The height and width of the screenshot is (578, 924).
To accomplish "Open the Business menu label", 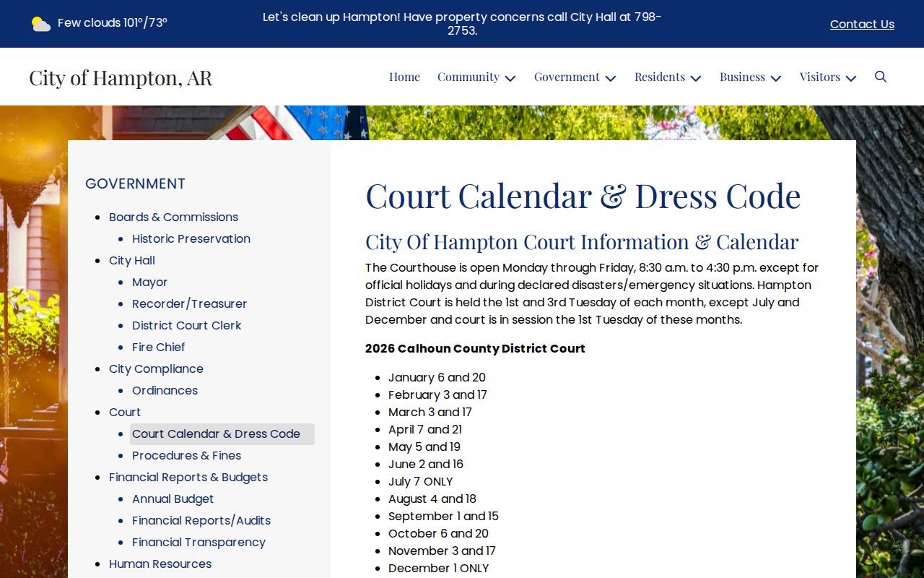I will click(742, 77).
